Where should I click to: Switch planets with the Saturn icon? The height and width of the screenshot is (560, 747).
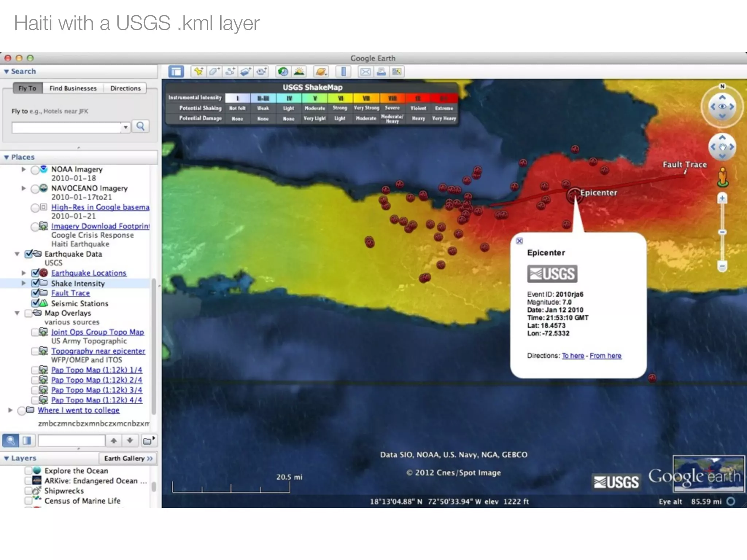coord(321,71)
